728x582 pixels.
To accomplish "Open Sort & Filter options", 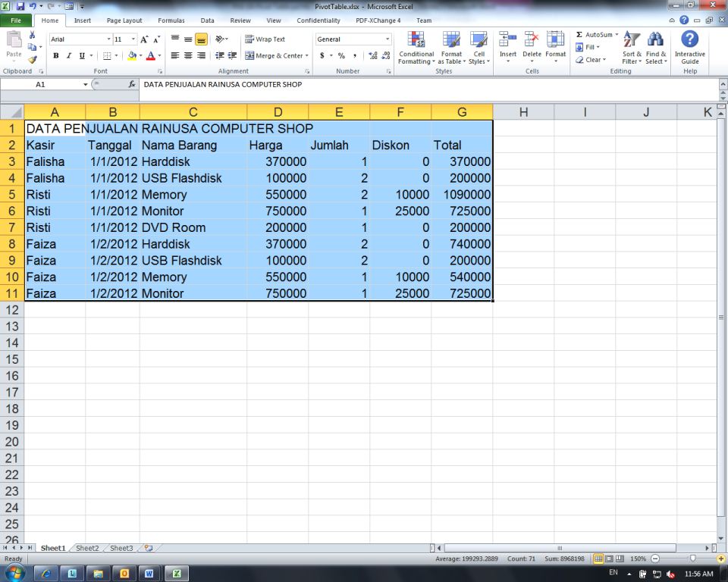I will tap(631, 47).
